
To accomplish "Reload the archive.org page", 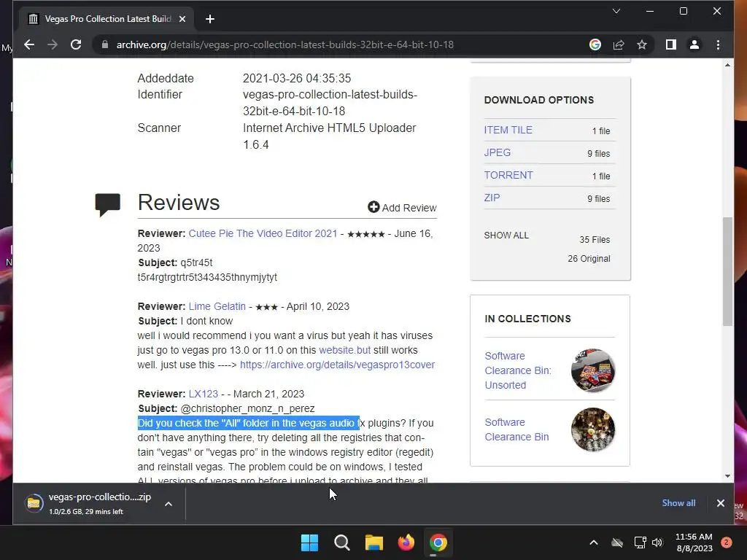I will click(x=76, y=44).
